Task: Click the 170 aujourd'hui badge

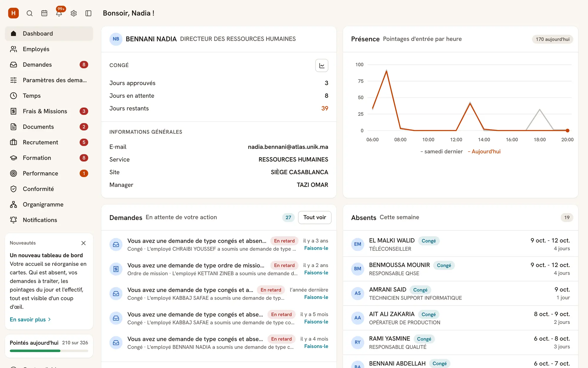Action: (x=552, y=39)
